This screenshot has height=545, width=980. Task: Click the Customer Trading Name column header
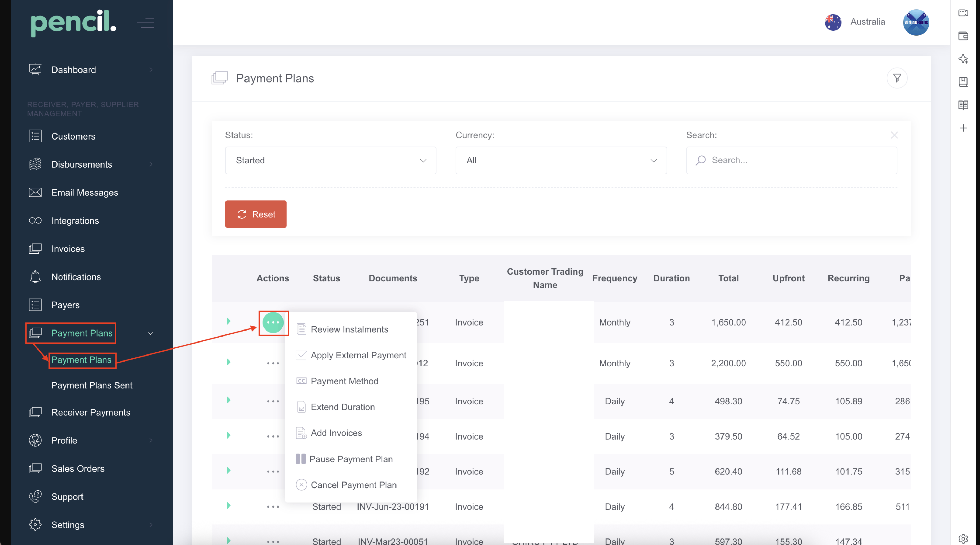545,278
